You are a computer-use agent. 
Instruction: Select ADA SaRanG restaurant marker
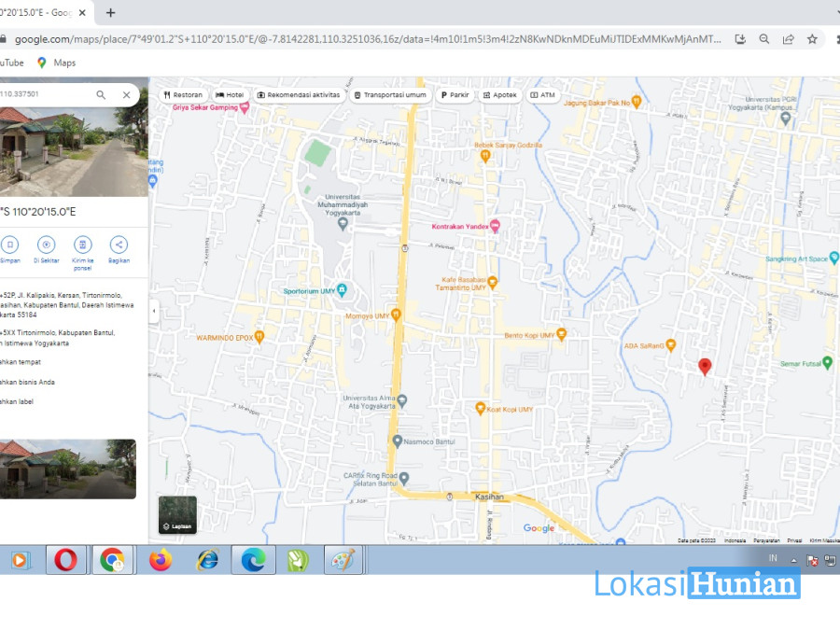click(671, 345)
